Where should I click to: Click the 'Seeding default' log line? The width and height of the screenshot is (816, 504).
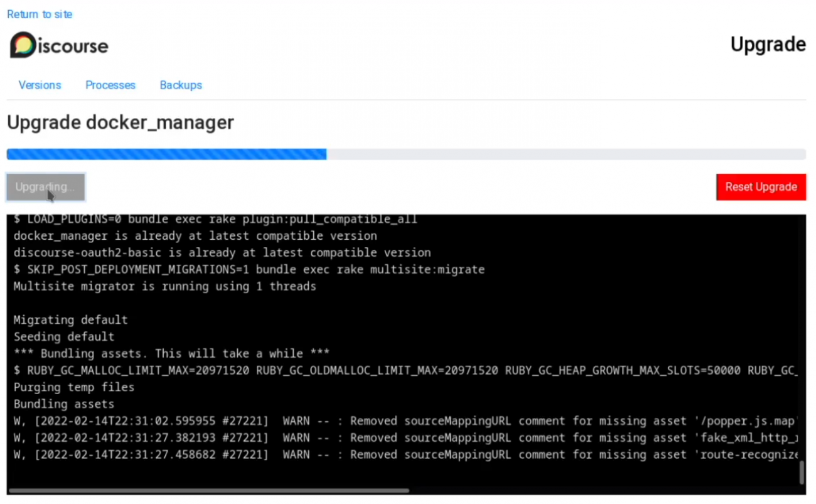(x=64, y=337)
